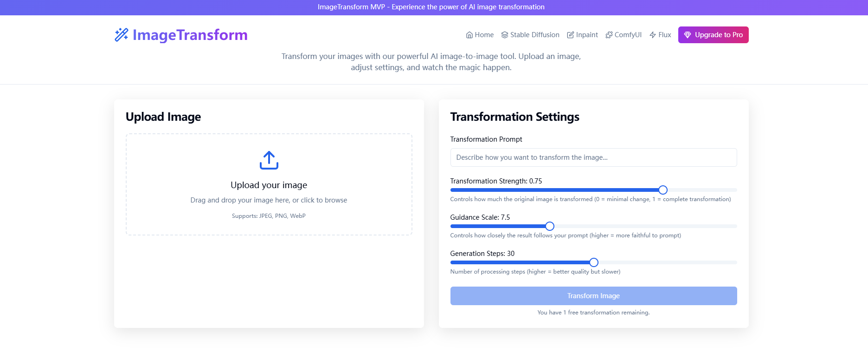This screenshot has height=353, width=868.
Task: Click the Transformation Settings heading
Action: tap(514, 117)
